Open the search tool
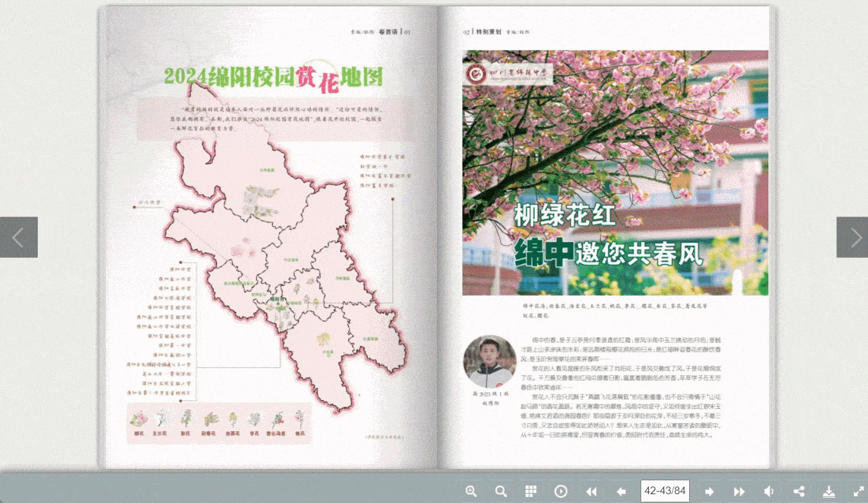 click(501, 491)
